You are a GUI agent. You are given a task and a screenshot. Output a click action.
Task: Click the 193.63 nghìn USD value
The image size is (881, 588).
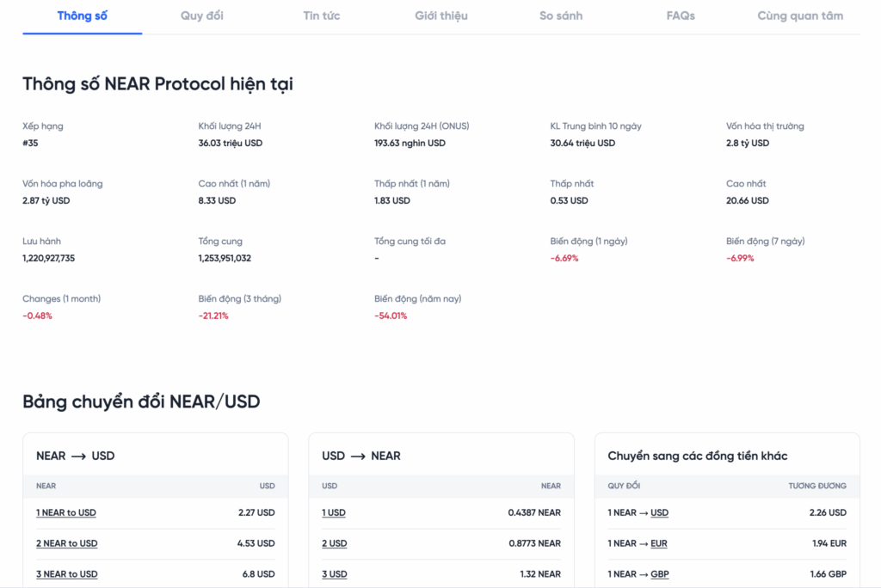[410, 144]
